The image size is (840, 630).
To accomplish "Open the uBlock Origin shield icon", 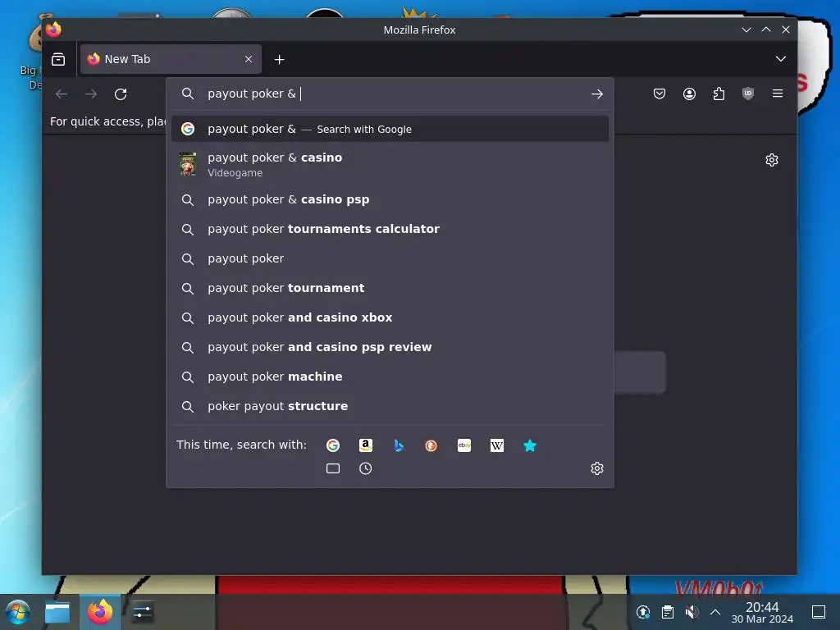I will click(748, 94).
